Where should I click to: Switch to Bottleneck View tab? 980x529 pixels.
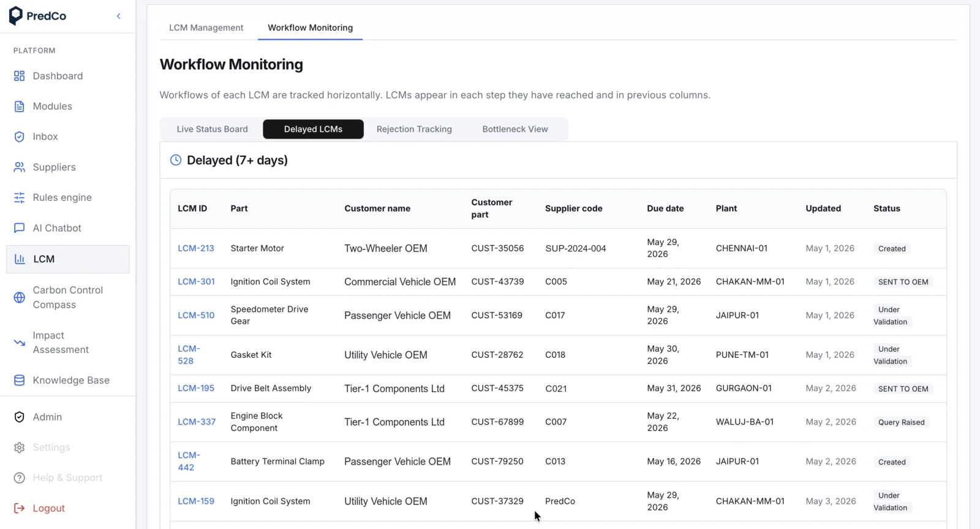(515, 129)
